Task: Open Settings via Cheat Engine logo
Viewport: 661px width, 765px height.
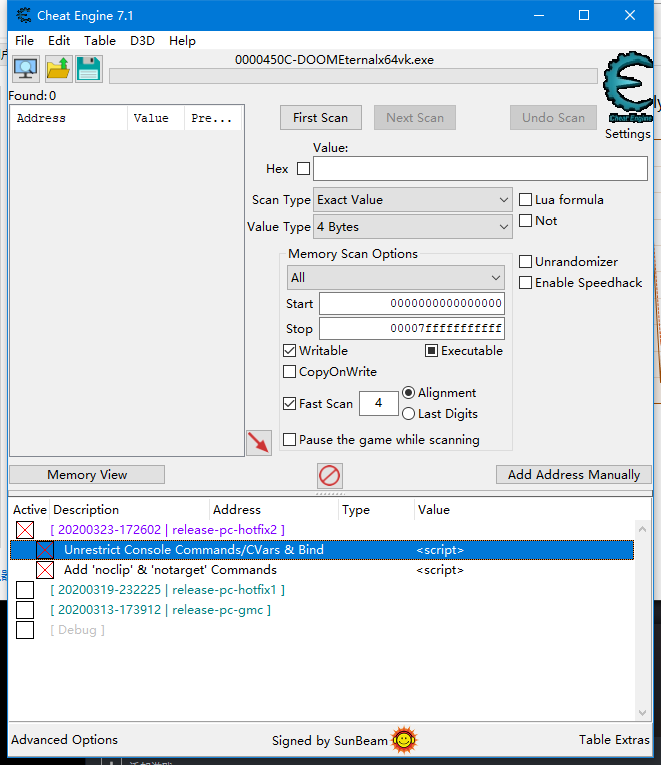Action: [x=628, y=86]
